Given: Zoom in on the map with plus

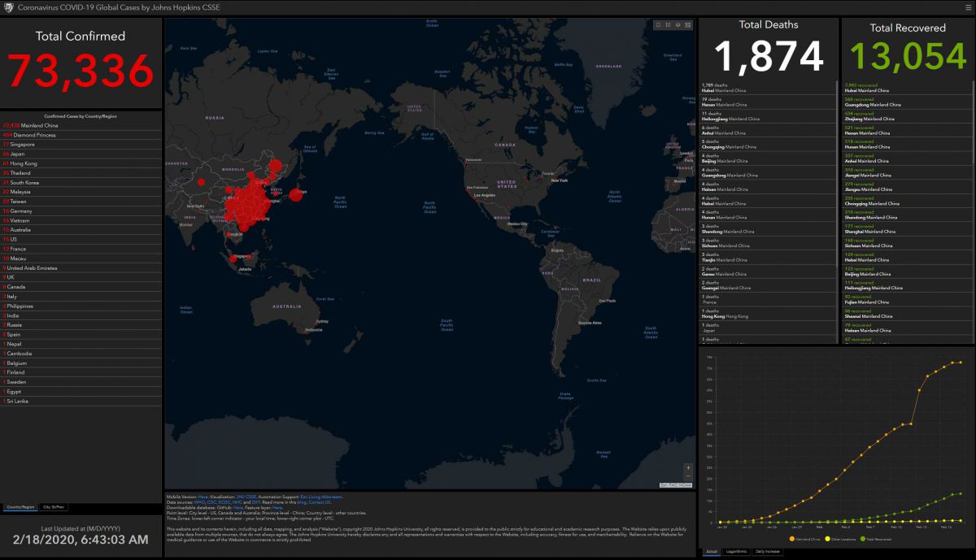Looking at the screenshot, I should pyautogui.click(x=688, y=467).
